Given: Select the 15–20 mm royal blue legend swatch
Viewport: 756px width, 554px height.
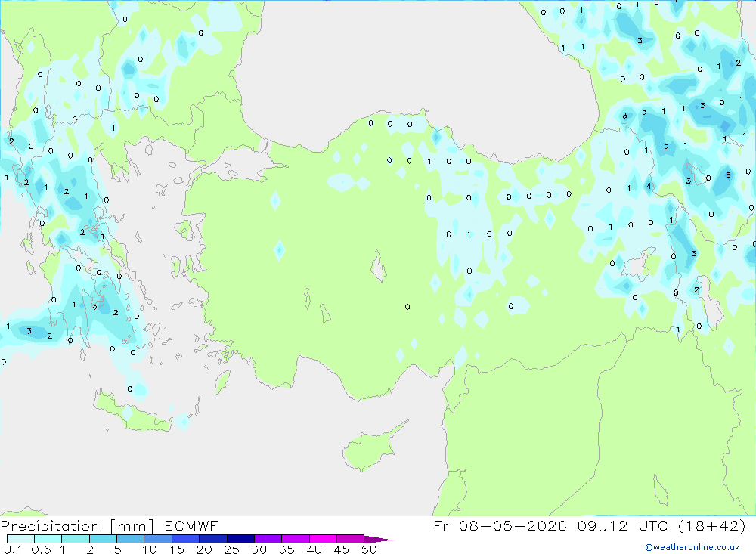Looking at the screenshot, I should tap(185, 539).
